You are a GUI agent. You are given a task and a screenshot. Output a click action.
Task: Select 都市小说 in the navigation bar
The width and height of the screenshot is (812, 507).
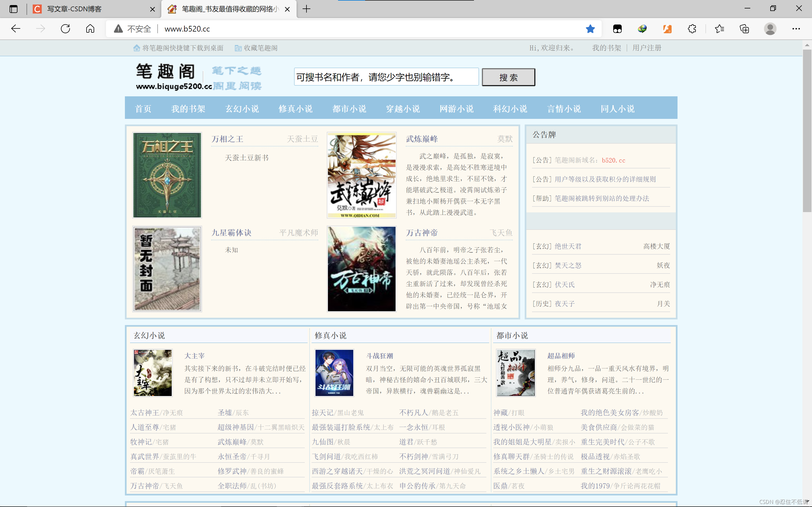[349, 109]
